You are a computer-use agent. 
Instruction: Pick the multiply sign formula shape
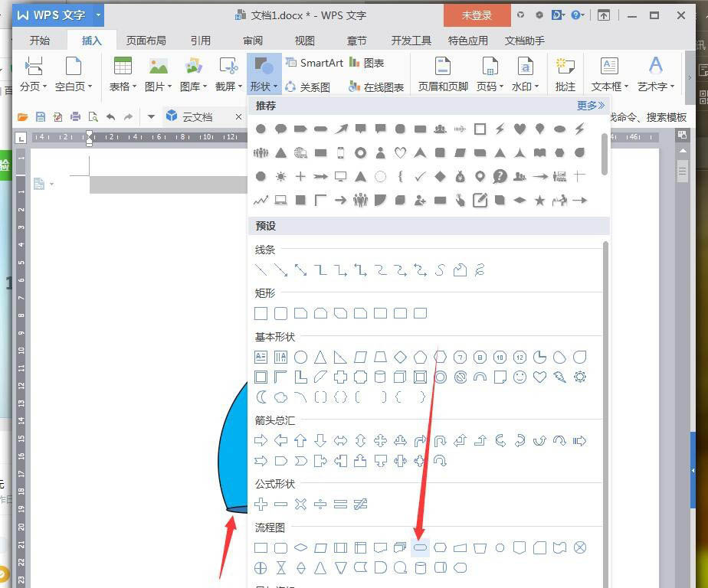(x=300, y=504)
